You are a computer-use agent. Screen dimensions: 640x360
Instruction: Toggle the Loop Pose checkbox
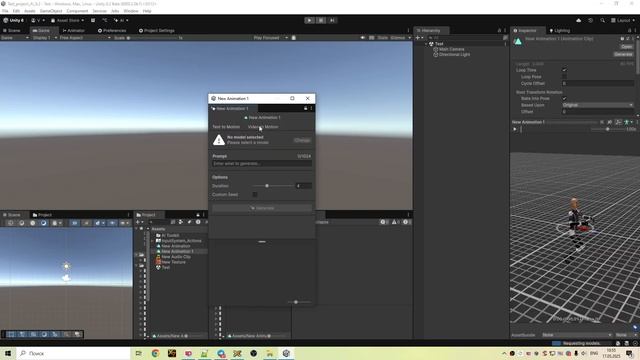(x=564, y=77)
